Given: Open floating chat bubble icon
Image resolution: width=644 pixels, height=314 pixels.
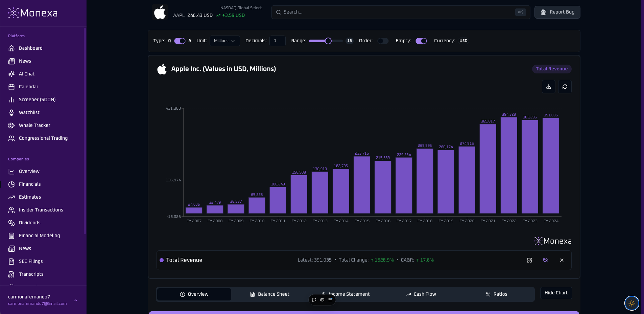Looking at the screenshot, I should (x=314, y=299).
